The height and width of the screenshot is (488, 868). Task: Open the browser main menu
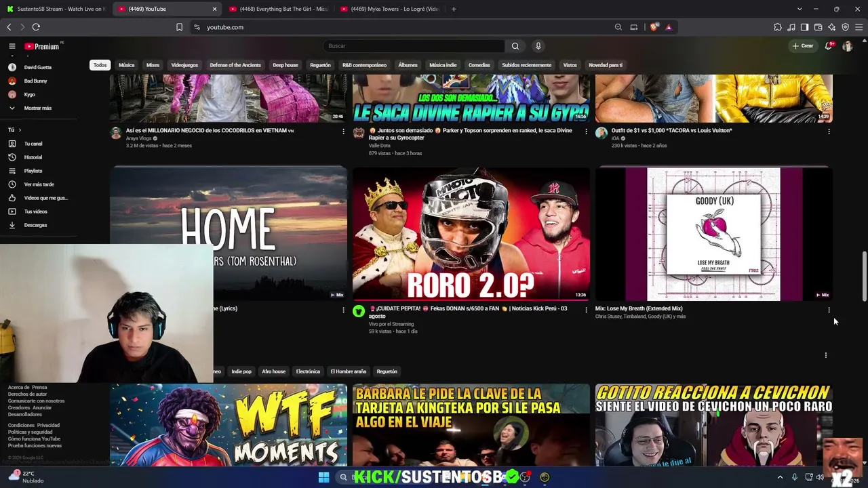coord(859,27)
